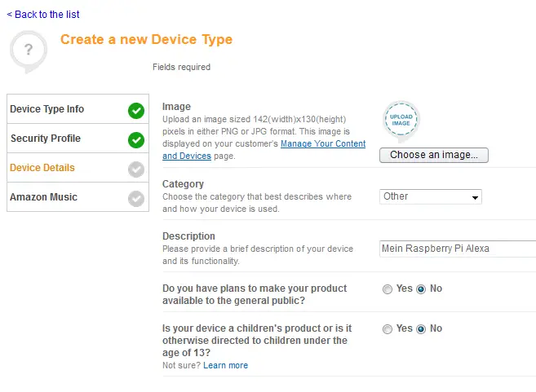This screenshot has height=392, width=536.
Task: Go back via 'Back to the list' link
Action: (43, 15)
